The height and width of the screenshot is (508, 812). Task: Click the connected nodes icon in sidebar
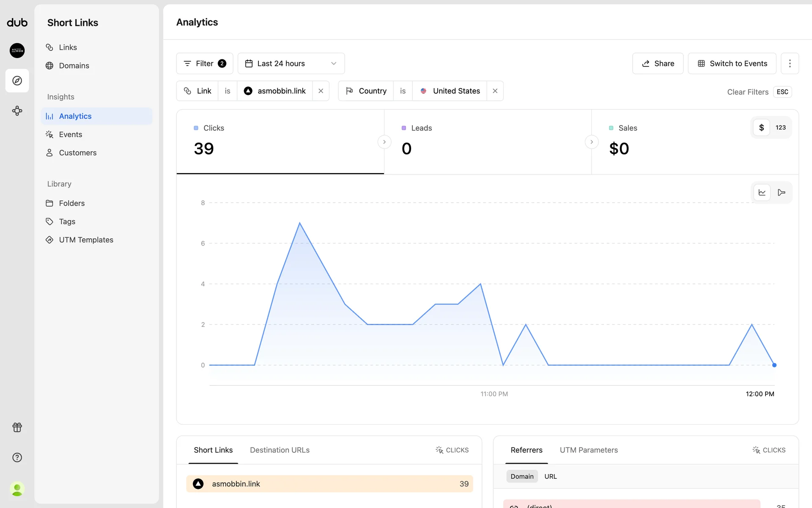(x=17, y=111)
